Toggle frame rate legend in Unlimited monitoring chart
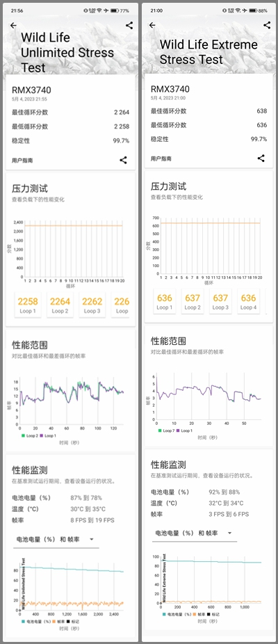The width and height of the screenshot is (278, 644). (x=60, y=622)
